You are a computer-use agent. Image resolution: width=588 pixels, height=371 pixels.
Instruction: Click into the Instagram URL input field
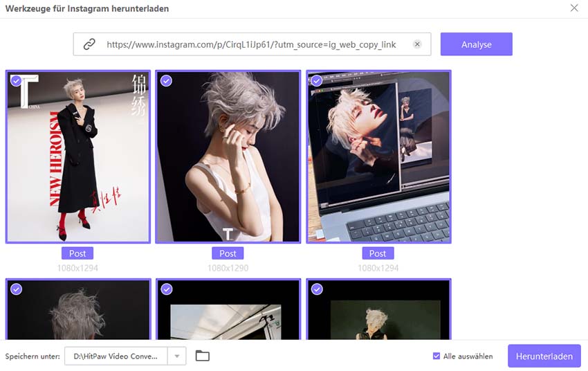251,44
